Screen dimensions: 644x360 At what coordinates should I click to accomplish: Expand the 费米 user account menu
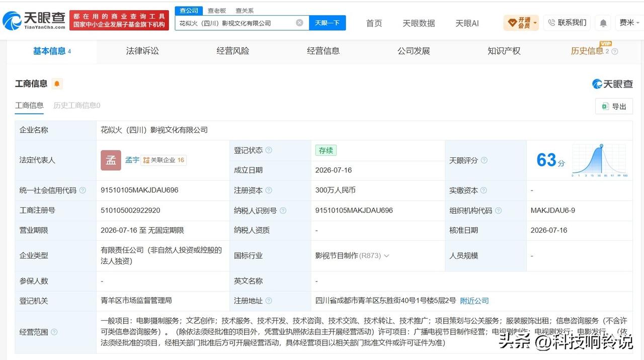(629, 23)
